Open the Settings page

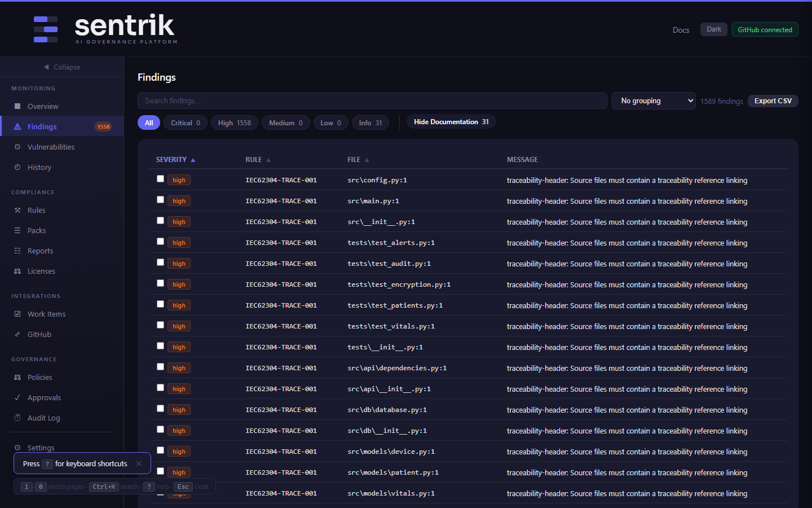click(62, 447)
